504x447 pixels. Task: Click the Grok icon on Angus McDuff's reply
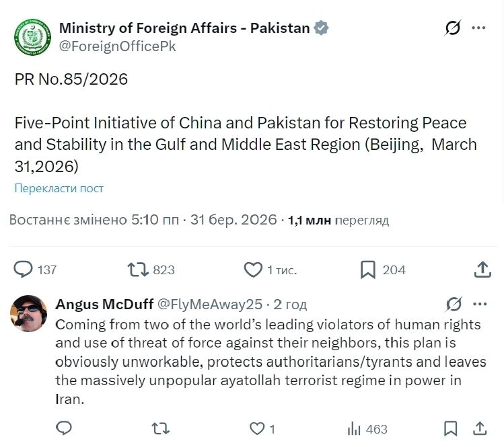(454, 304)
